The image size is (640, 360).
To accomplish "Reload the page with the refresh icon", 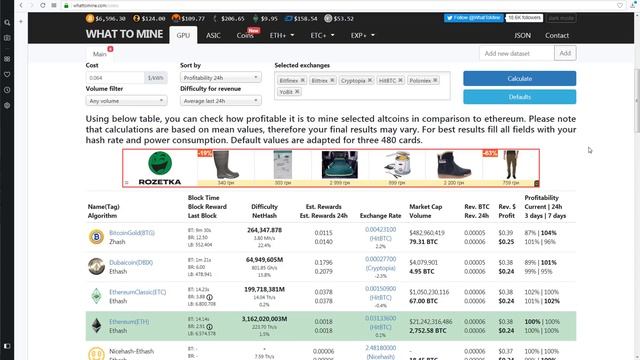I will 42,5.
